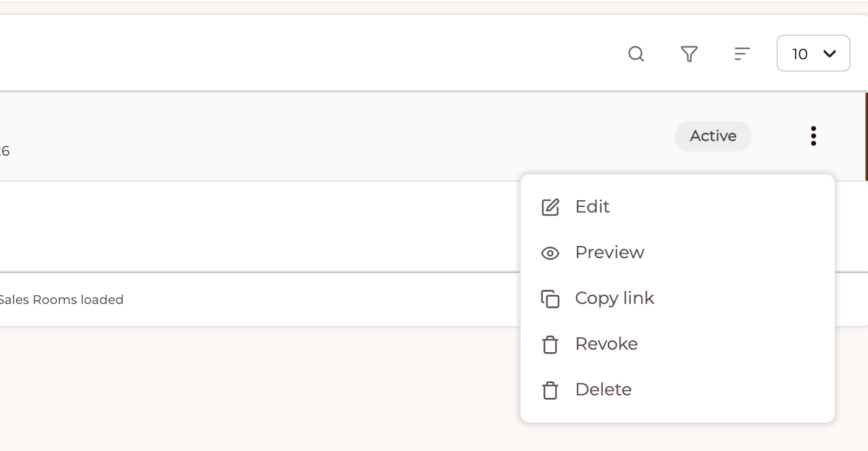Click the Active status badge
This screenshot has height=451, width=868.
click(x=713, y=136)
